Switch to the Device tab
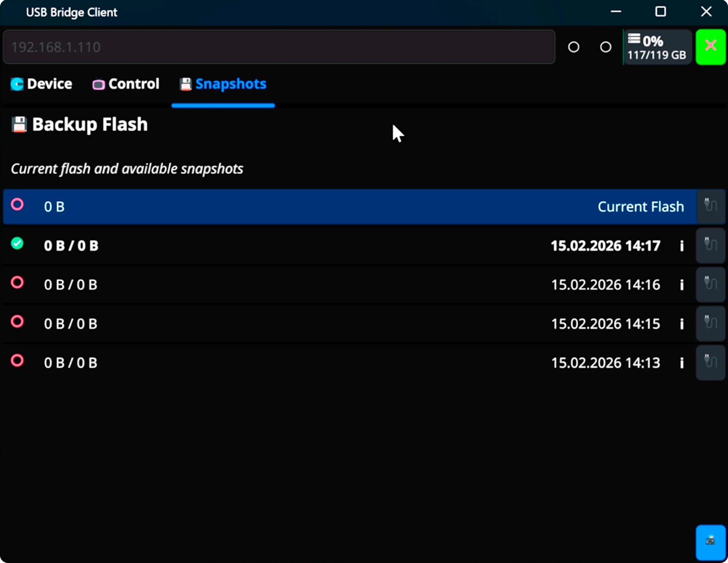 point(41,84)
